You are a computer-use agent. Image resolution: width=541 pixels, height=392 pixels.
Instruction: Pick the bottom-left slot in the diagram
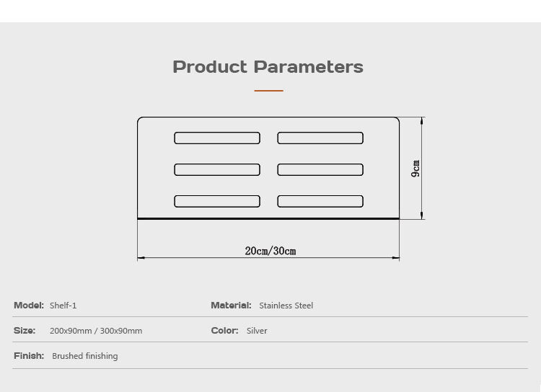click(x=217, y=201)
